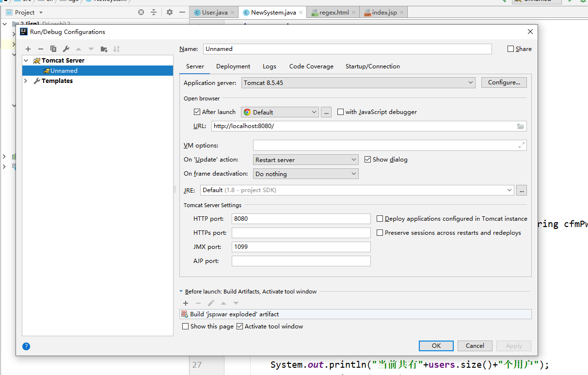The height and width of the screenshot is (375, 588).
Task: Click the AJP port field
Action: 301,261
